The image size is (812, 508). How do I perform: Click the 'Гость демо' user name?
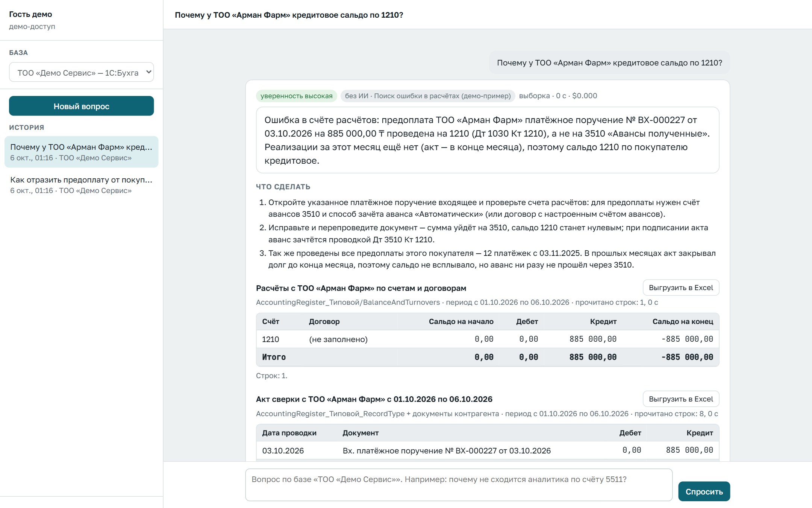(30, 14)
